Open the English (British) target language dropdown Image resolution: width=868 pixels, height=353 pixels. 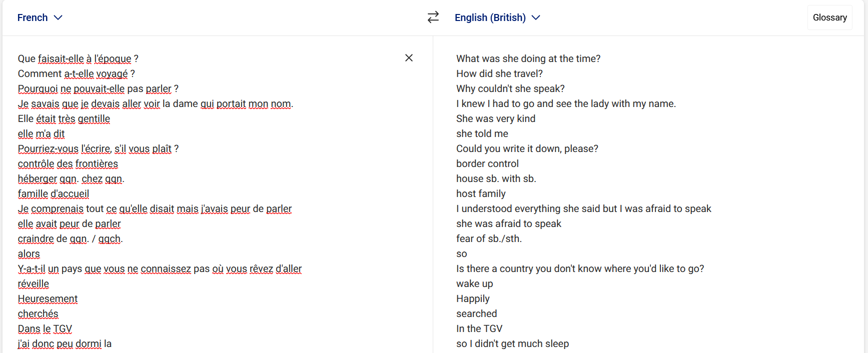click(497, 17)
